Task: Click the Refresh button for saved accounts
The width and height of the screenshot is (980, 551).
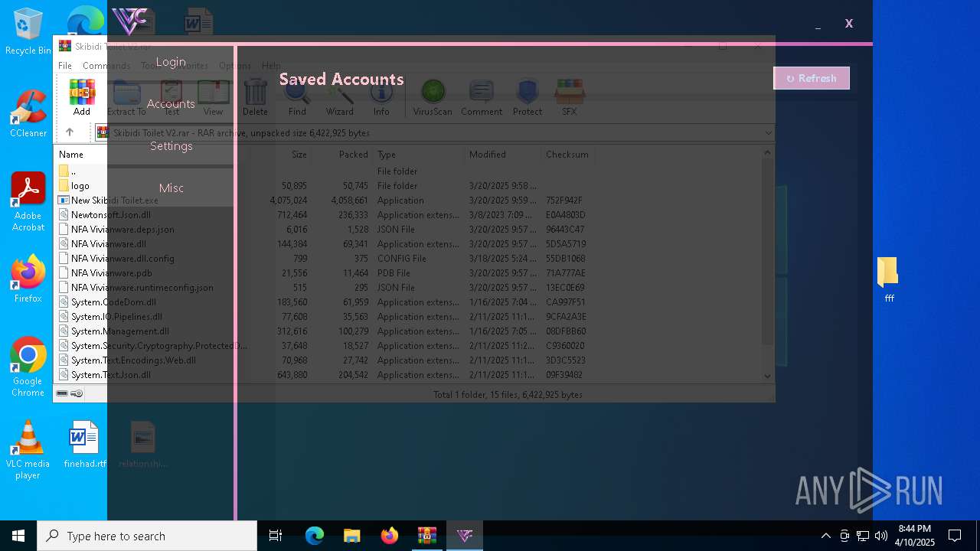Action: [812, 78]
